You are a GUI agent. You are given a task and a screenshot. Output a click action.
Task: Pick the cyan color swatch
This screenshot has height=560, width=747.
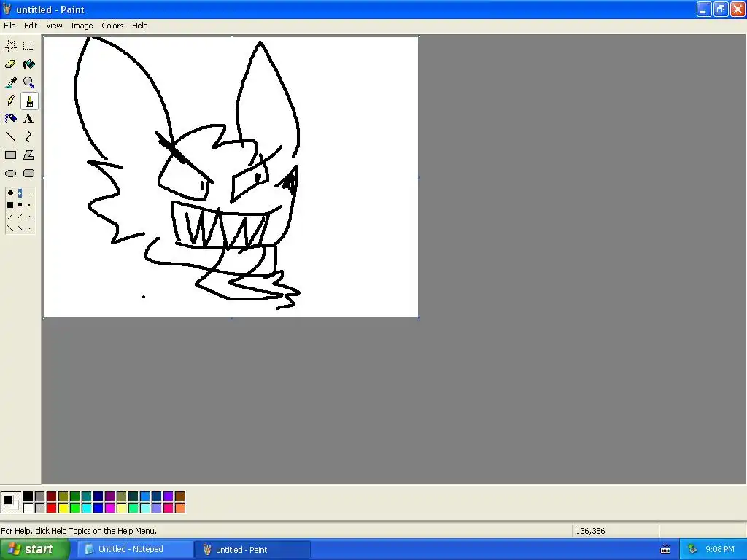pyautogui.click(x=86, y=508)
